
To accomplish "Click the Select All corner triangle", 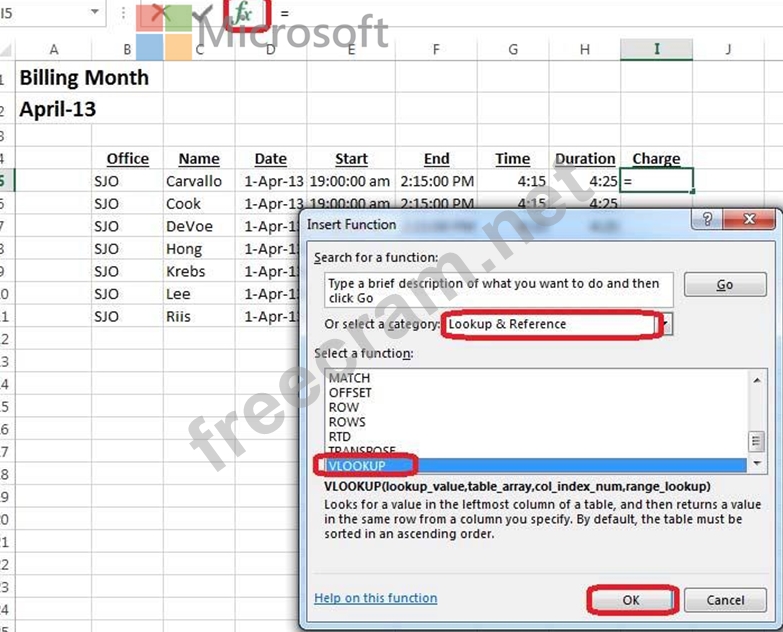I will [7, 49].
